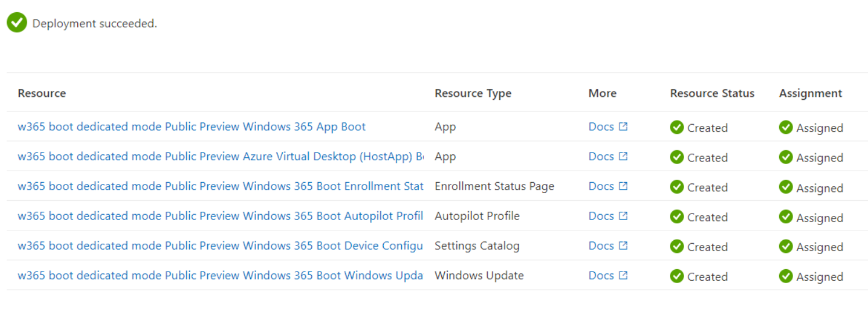Click Assigned check icon in Autopilot Profile row
868x311 pixels.
[x=786, y=216]
